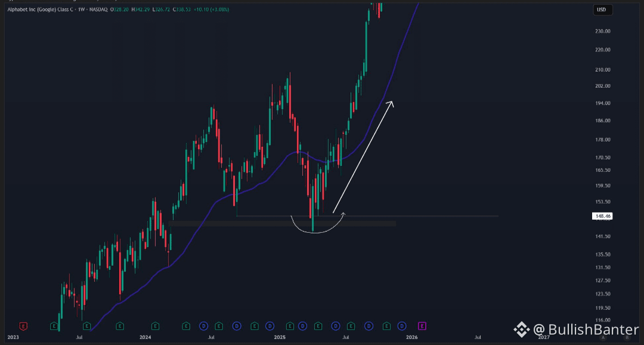
Task: Click the 170.50 price axis label
Action: click(x=602, y=158)
